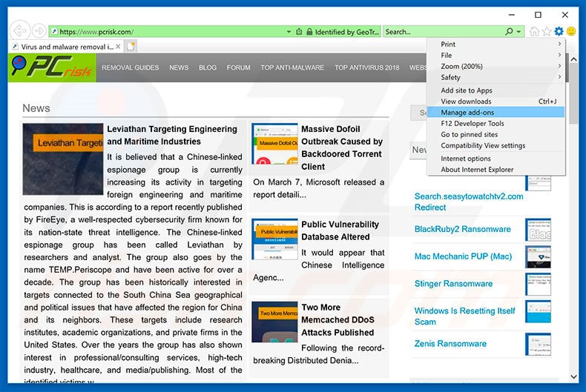Click the Zenis Ransomware thumbnail

[539, 345]
